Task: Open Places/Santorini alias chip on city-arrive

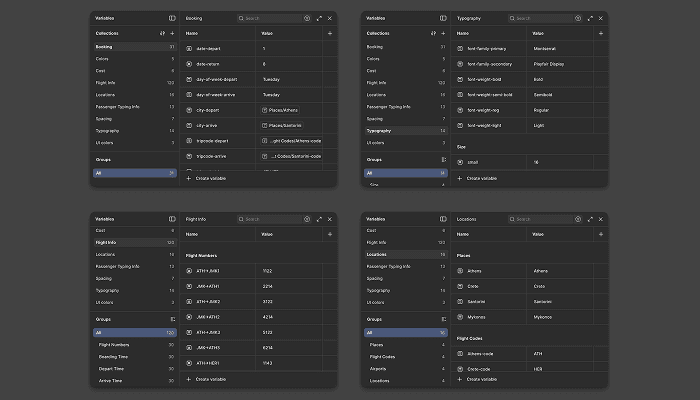Action: click(x=282, y=126)
